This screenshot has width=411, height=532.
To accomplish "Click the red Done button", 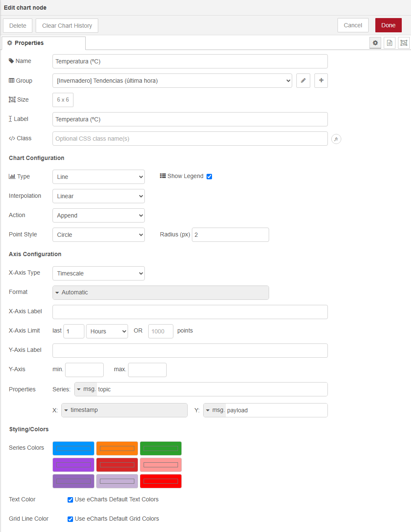I will (388, 25).
